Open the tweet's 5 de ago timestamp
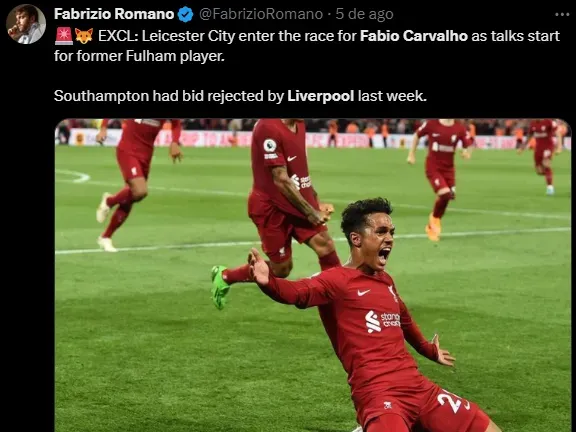Image resolution: width=576 pixels, height=432 pixels. tap(364, 14)
